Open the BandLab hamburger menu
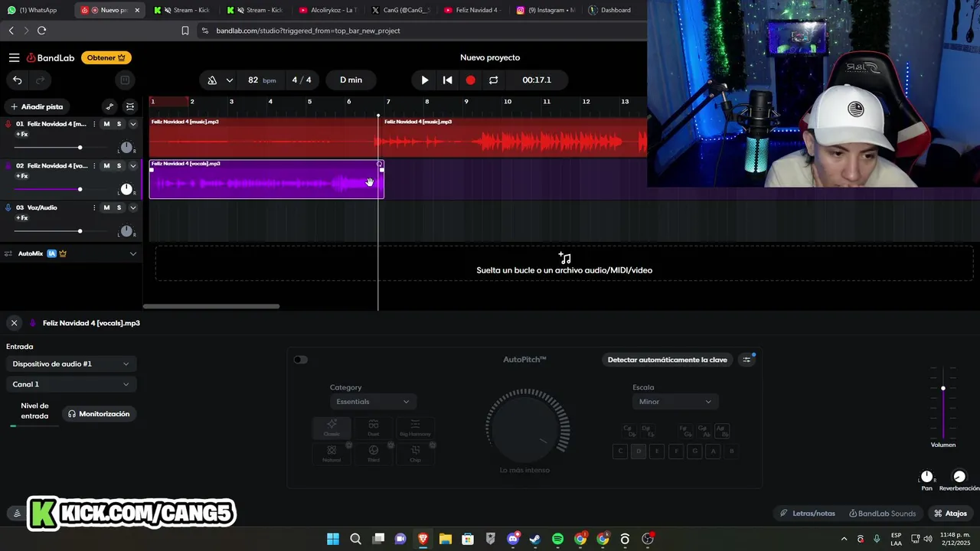This screenshot has height=551, width=980. click(x=14, y=57)
